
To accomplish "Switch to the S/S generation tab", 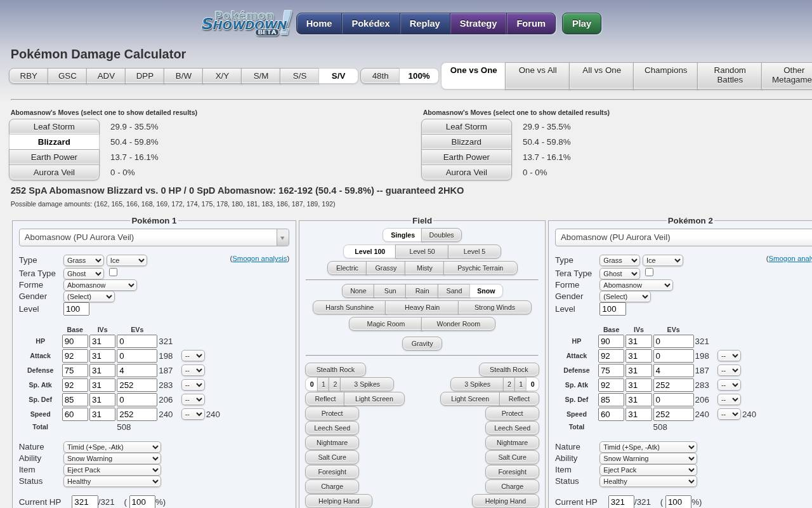I will [299, 76].
